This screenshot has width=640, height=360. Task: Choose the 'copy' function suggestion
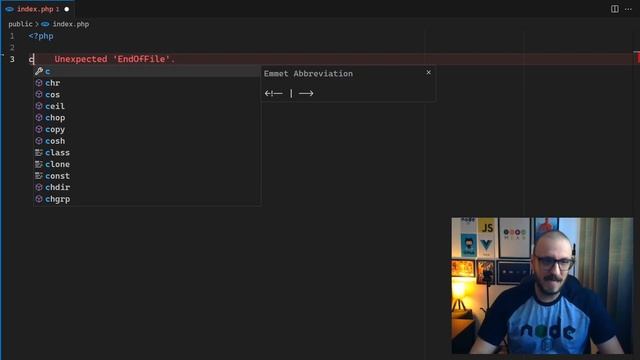click(x=147, y=129)
